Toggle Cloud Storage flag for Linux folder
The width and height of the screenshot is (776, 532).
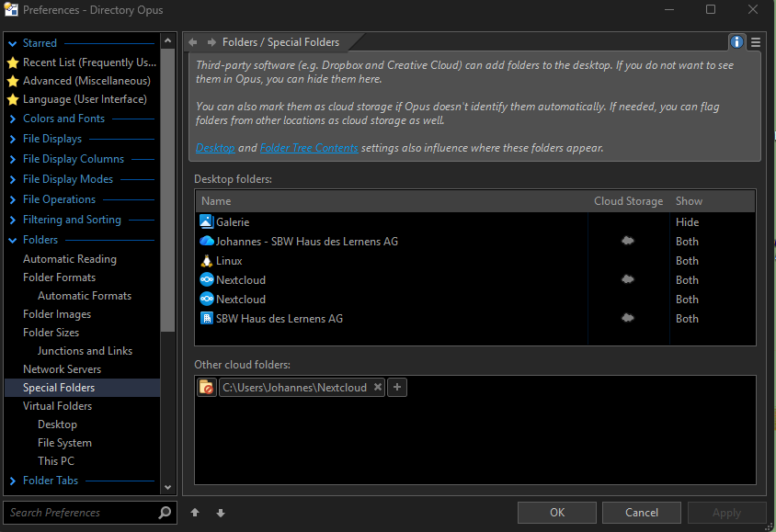pyautogui.click(x=628, y=261)
